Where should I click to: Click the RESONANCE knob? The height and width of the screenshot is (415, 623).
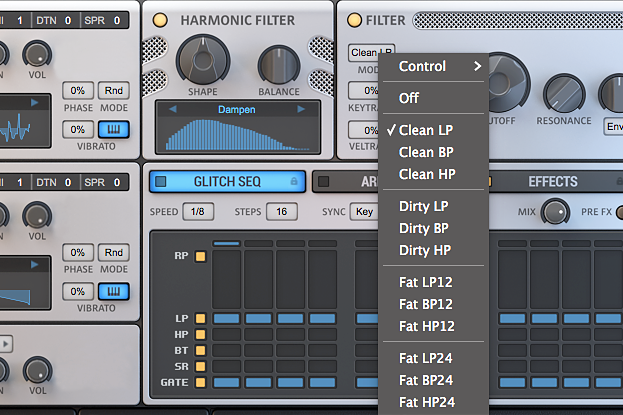tap(564, 94)
